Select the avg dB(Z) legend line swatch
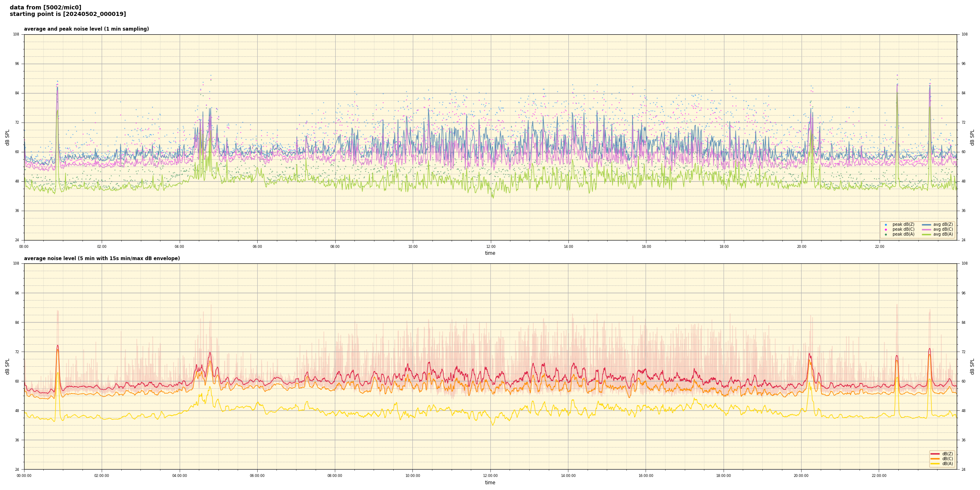The width and height of the screenshot is (980, 490). (927, 225)
